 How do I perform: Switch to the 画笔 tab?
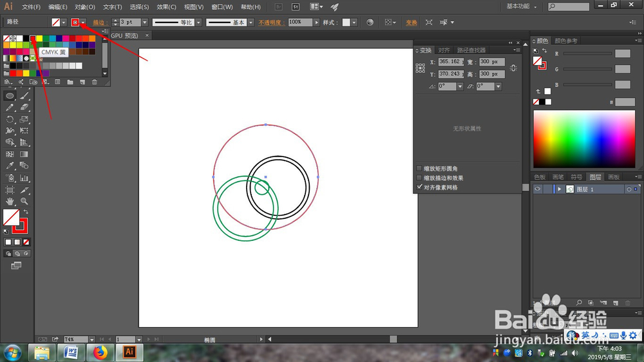point(558,177)
